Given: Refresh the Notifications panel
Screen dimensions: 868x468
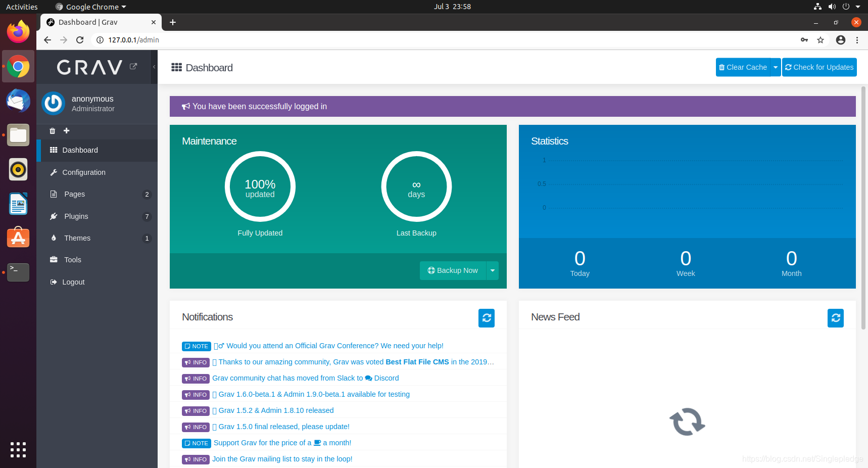Looking at the screenshot, I should [x=487, y=318].
